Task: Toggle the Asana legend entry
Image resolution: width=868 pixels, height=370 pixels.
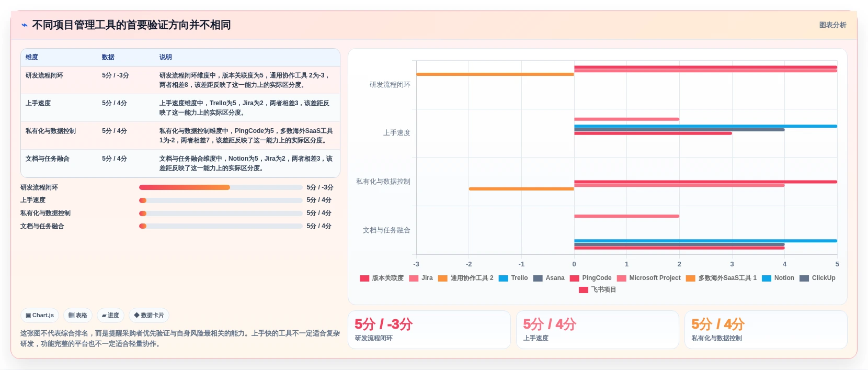Action: coord(549,278)
